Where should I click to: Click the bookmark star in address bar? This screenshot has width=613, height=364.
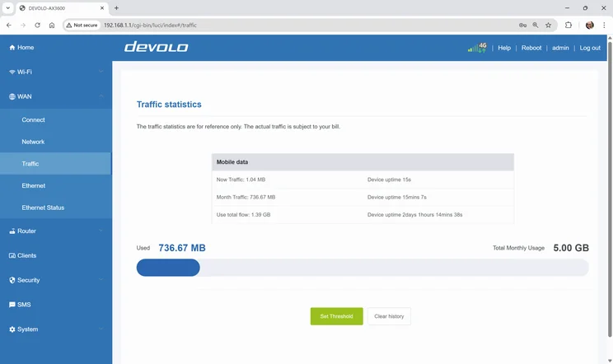(548, 26)
